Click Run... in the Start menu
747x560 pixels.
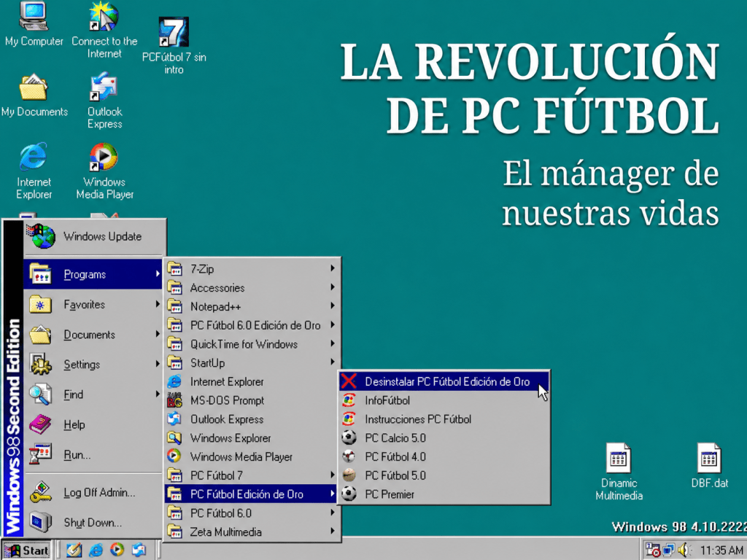[x=93, y=454]
